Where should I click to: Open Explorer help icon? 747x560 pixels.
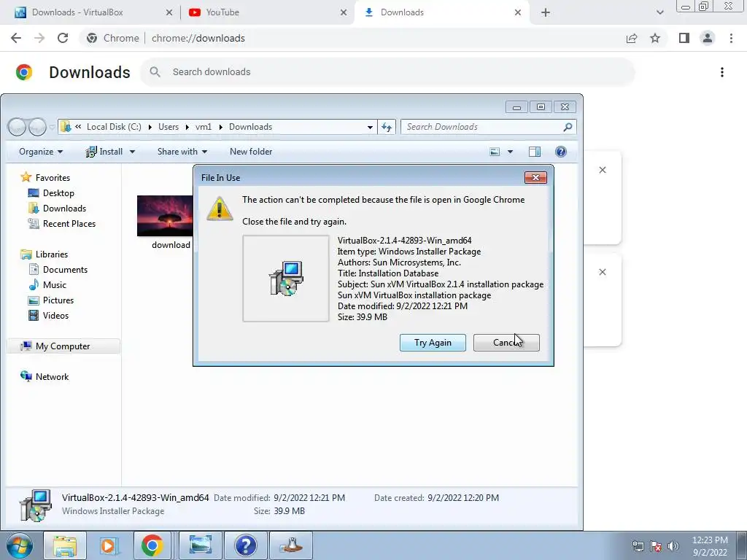pos(561,152)
